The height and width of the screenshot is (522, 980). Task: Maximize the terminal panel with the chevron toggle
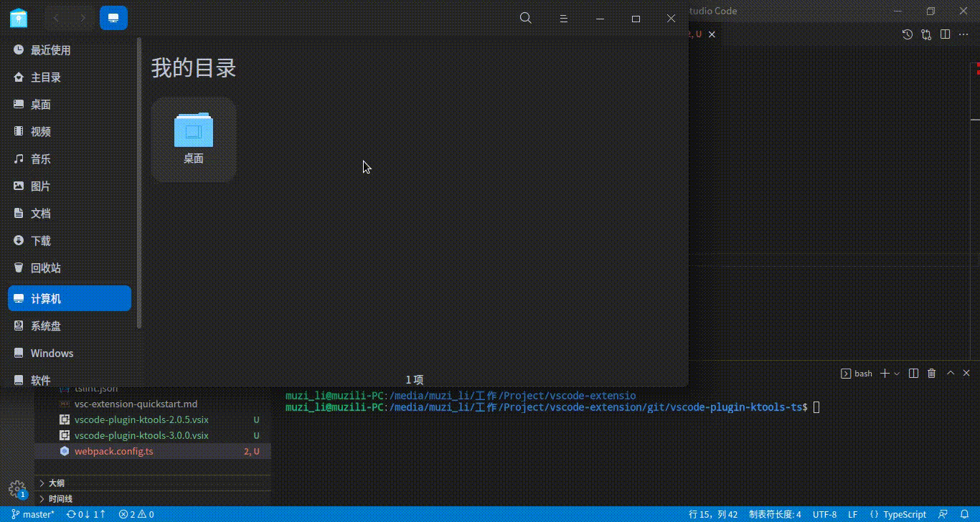click(x=950, y=373)
